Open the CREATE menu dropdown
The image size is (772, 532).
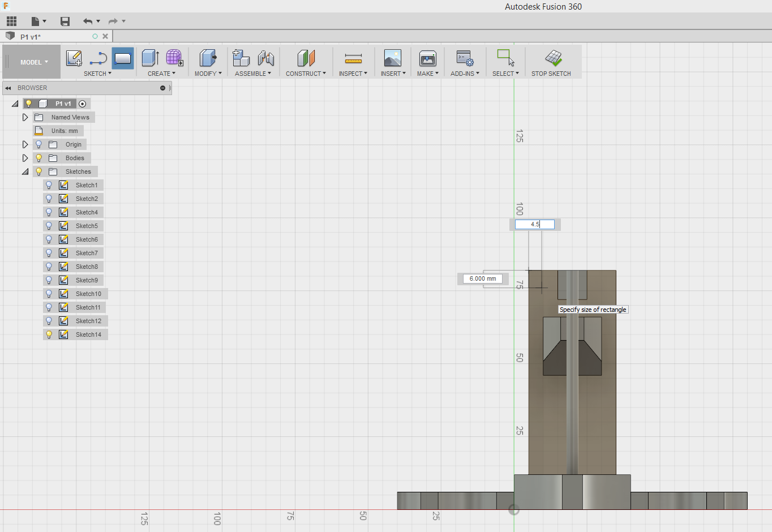coord(161,74)
